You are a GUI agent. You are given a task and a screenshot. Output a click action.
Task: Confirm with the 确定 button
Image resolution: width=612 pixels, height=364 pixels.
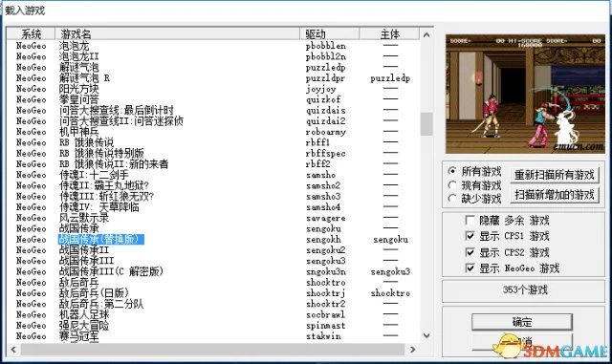pyautogui.click(x=522, y=322)
